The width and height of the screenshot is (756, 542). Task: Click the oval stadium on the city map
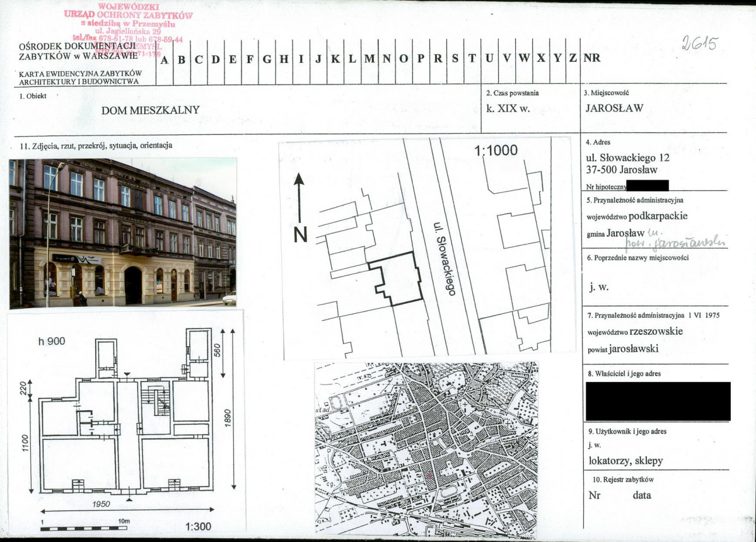point(448,491)
